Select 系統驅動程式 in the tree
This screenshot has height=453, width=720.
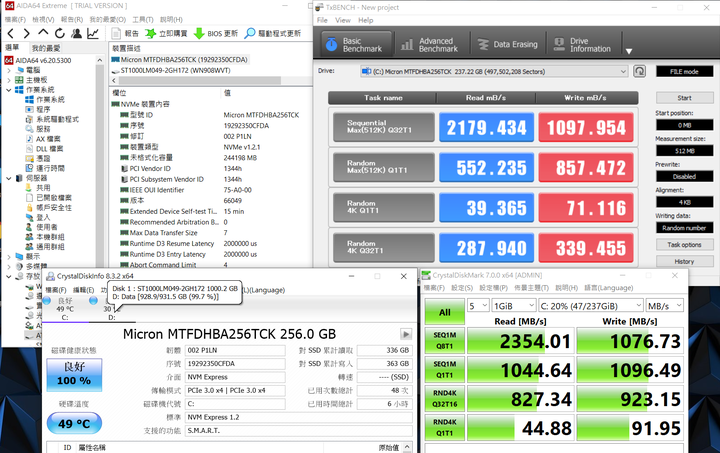tap(57, 119)
